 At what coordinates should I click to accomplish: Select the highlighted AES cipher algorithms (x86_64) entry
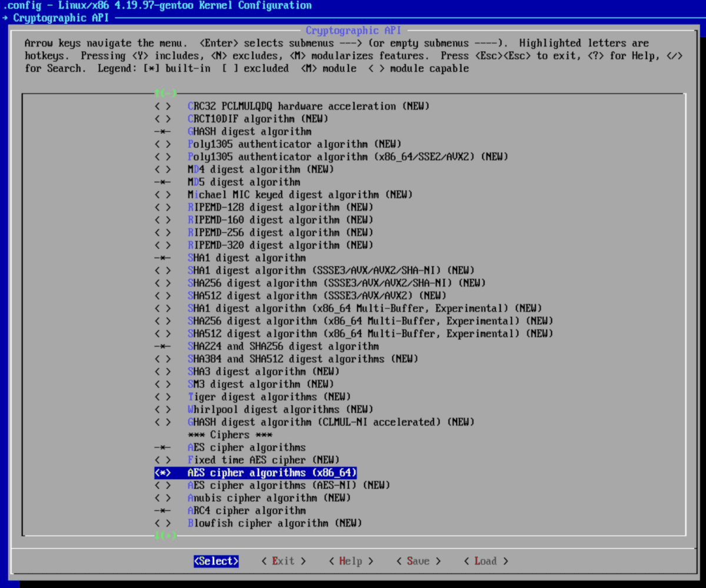(x=272, y=473)
